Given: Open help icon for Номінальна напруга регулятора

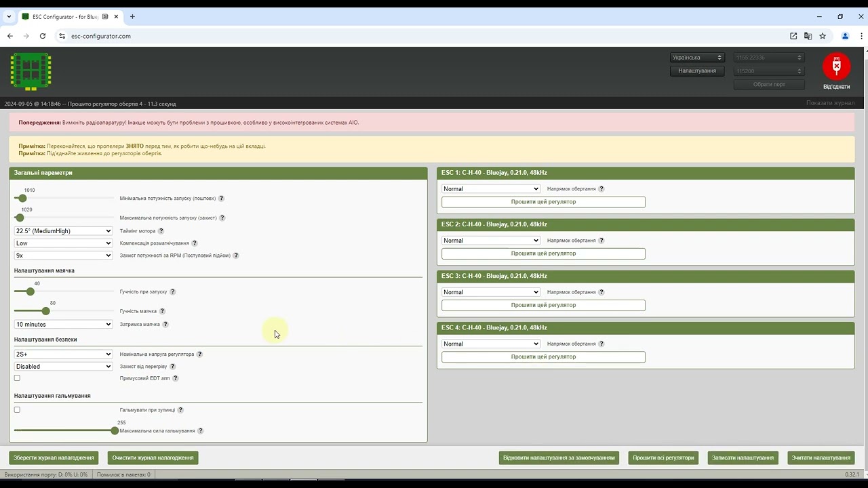Looking at the screenshot, I should point(199,354).
